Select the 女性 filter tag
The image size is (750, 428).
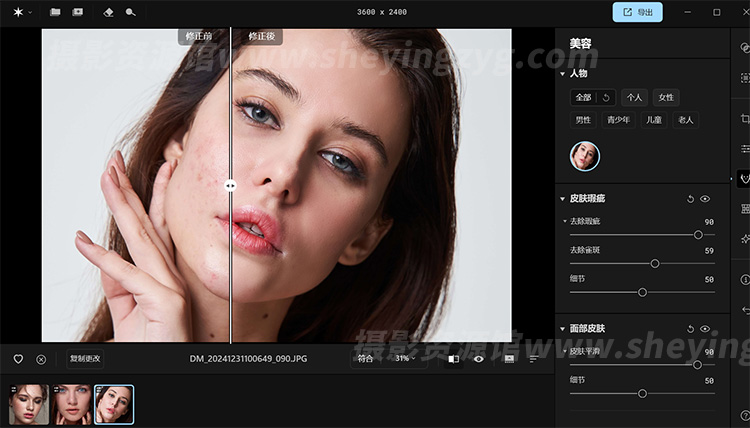tap(665, 97)
